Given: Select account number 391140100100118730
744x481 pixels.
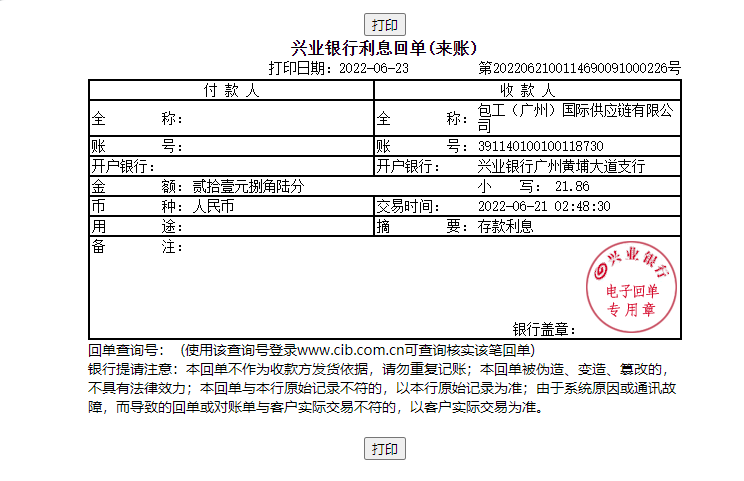Looking at the screenshot, I should coord(540,146).
